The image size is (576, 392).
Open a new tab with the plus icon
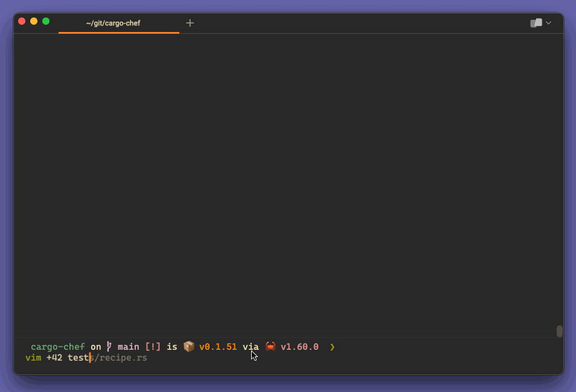coord(190,23)
